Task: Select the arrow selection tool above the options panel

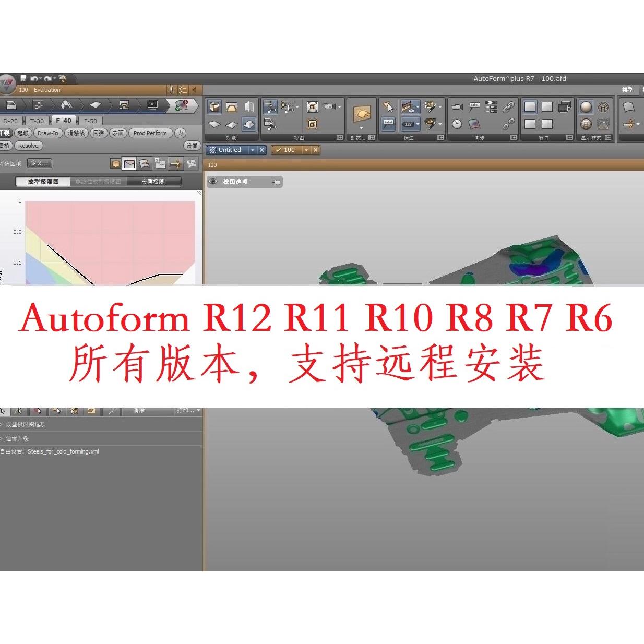Action: [3, 411]
